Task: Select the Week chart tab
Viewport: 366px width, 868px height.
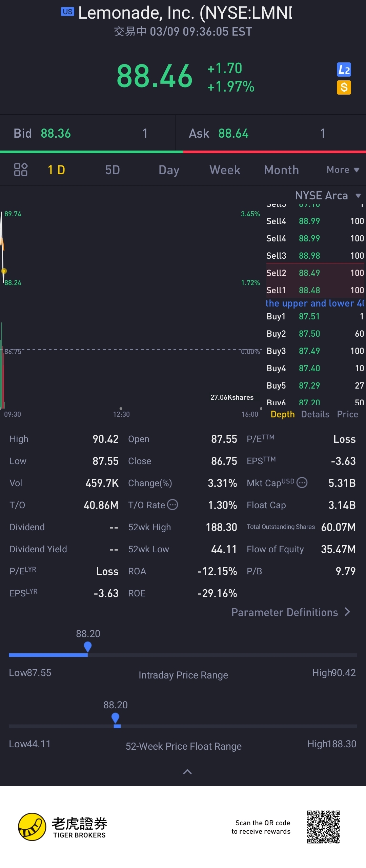Action: pos(225,170)
